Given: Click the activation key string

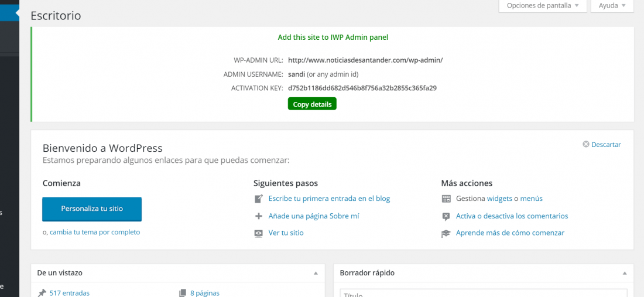Looking at the screenshot, I should tap(362, 88).
